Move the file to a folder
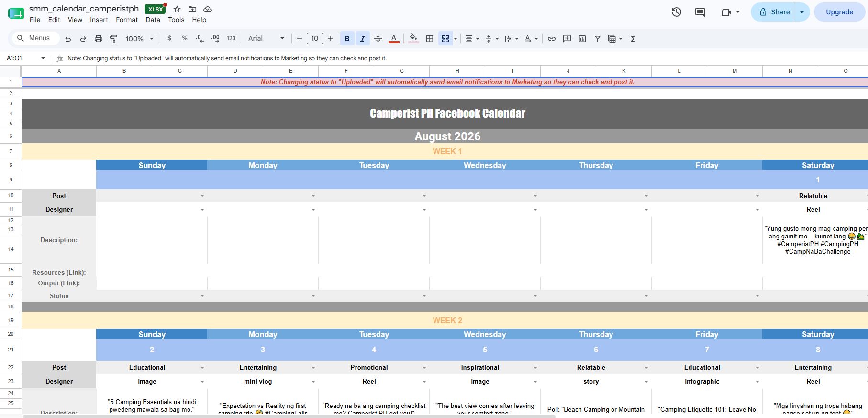Screen dimensions: 868x418 192,9
